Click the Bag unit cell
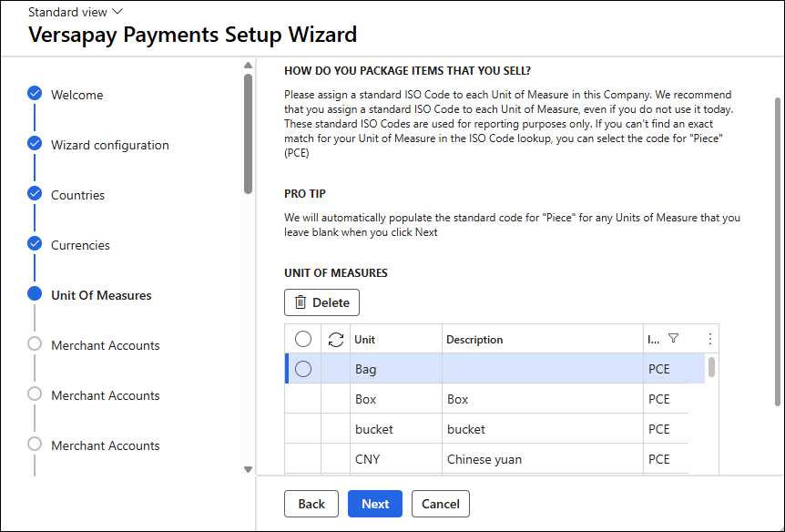 coord(396,369)
